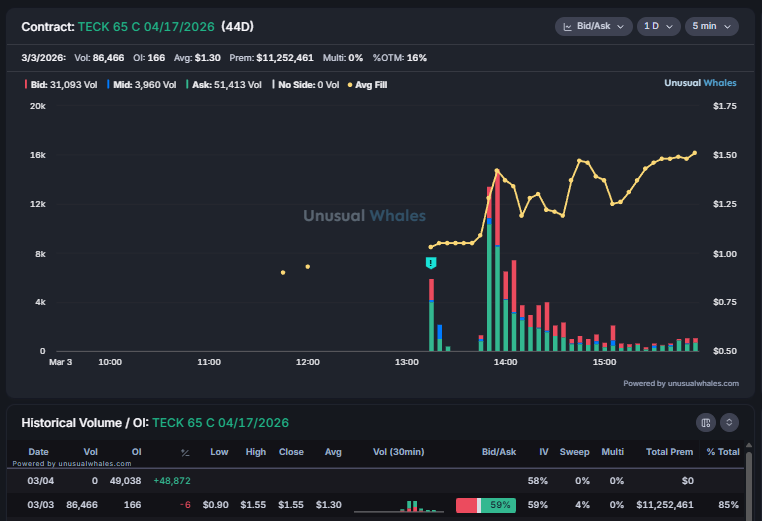Click the OI change percent icon header
This screenshot has height=521, width=762.
pyautogui.click(x=185, y=452)
